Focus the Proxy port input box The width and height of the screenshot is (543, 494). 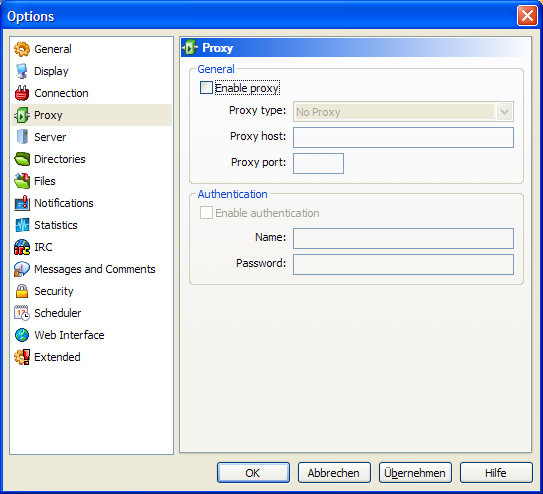coord(318,163)
